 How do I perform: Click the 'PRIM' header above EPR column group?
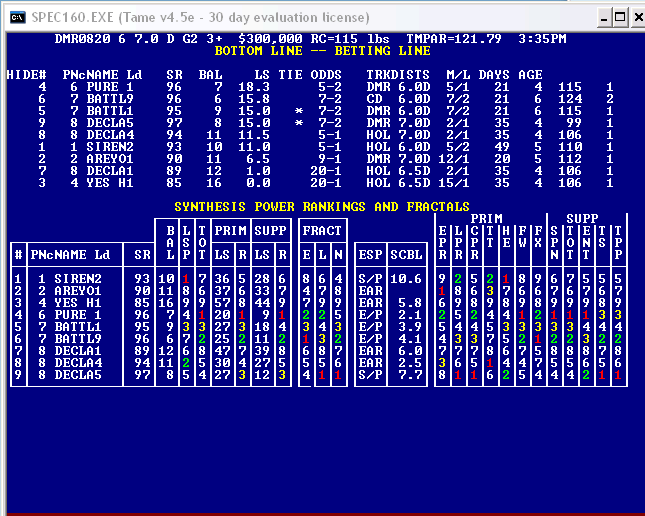pyautogui.click(x=486, y=218)
